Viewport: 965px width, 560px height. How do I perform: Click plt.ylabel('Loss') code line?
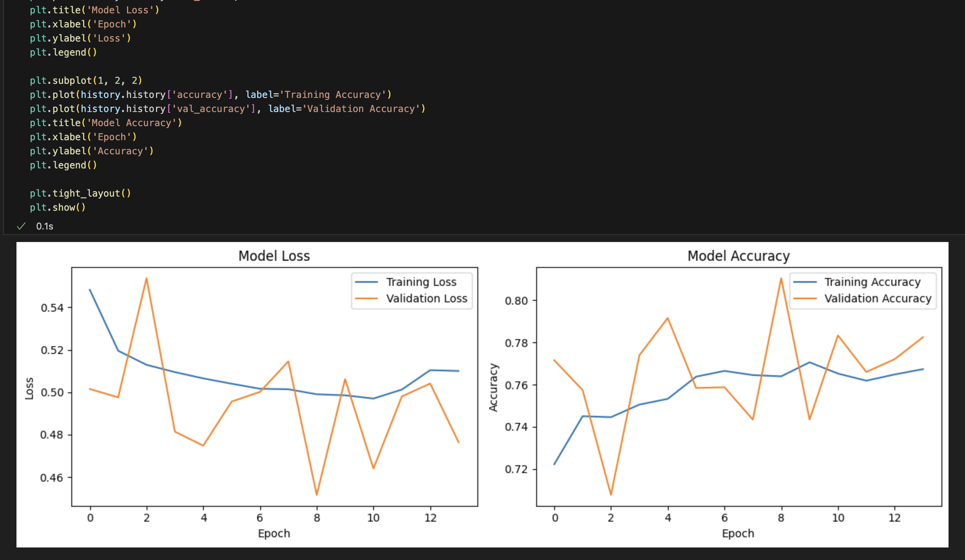click(80, 38)
